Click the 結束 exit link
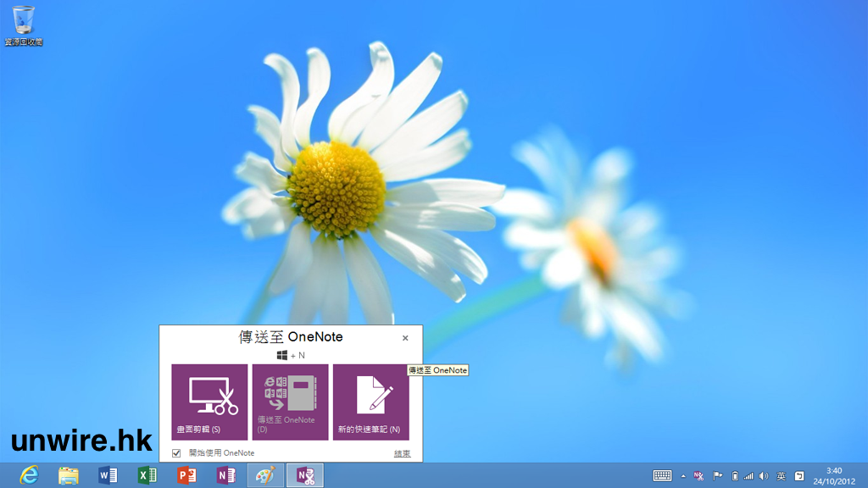This screenshot has width=868, height=488. tap(402, 453)
